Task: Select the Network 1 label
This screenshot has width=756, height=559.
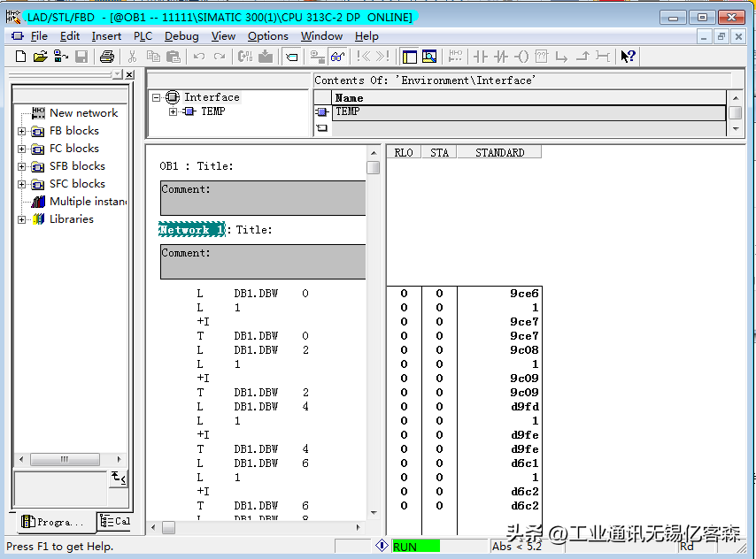Action: pyautogui.click(x=191, y=230)
